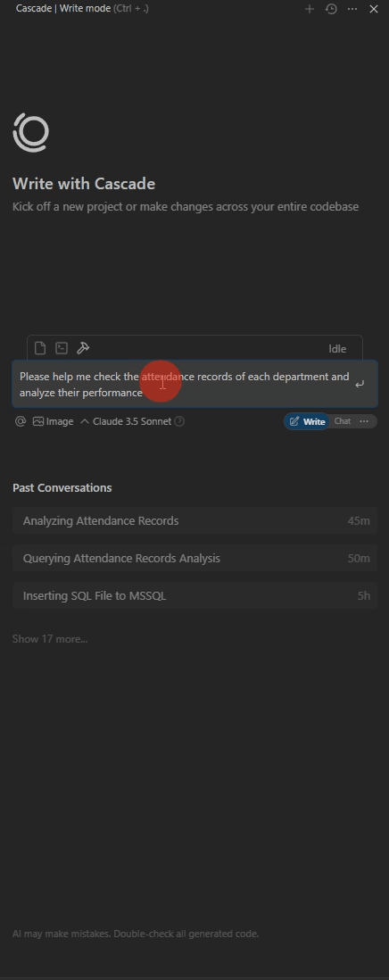Open the header more options ellipsis

click(x=352, y=9)
